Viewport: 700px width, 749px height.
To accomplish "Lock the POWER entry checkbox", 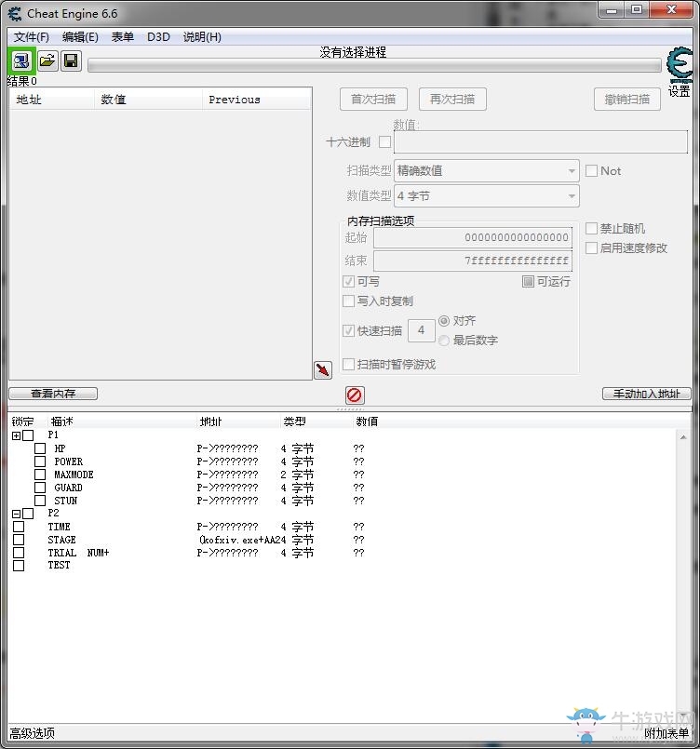I will (40, 461).
